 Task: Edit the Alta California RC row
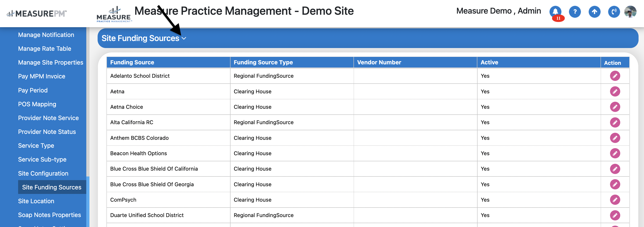point(615,122)
